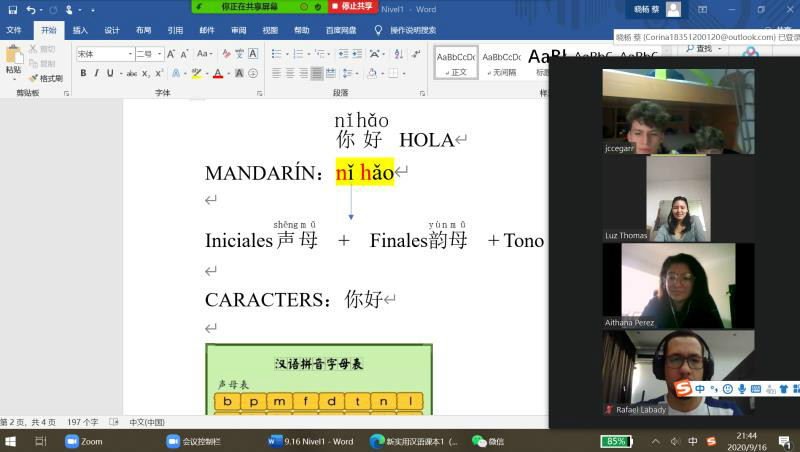Click the Undo arrow icon
This screenshot has height=452, width=800.
32,9
